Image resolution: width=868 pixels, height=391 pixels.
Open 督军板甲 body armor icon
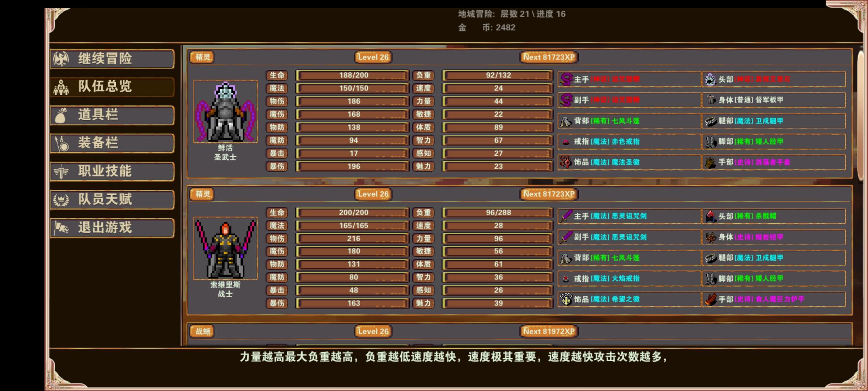click(710, 100)
